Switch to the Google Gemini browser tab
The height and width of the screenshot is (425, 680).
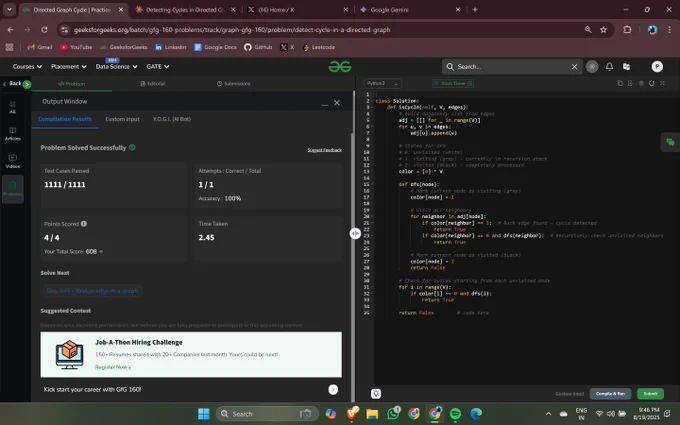pyautogui.click(x=410, y=10)
